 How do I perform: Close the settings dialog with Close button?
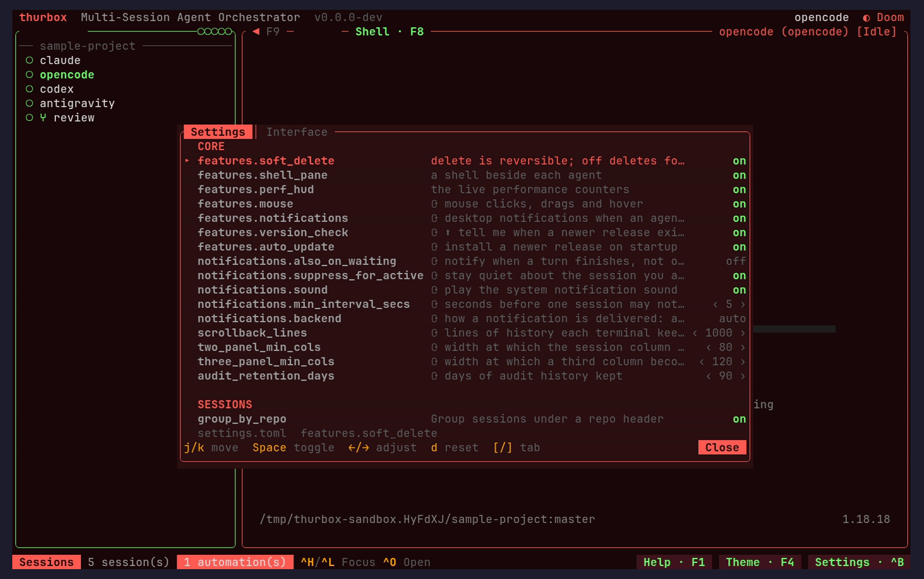tap(722, 448)
